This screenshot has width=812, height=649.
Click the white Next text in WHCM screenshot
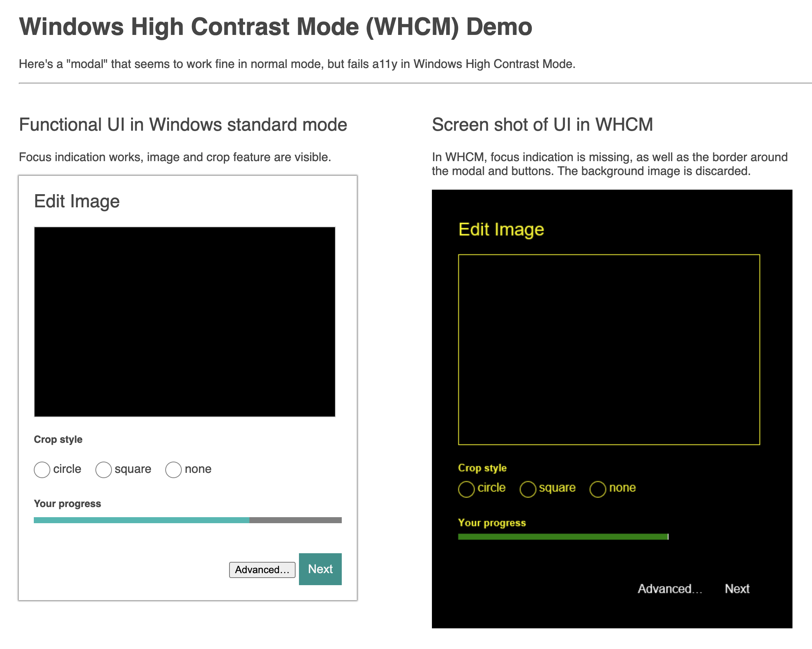[x=737, y=589]
